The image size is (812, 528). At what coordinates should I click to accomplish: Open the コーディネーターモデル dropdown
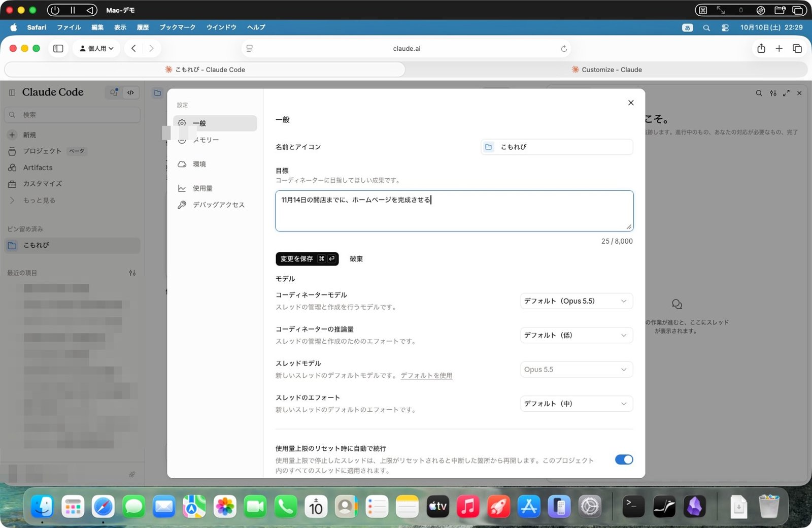(577, 301)
